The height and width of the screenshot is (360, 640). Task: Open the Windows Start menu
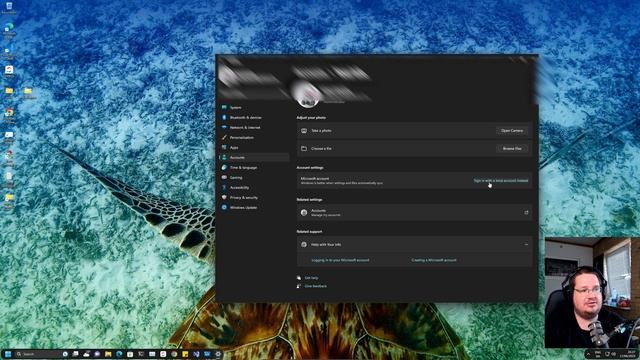click(x=8, y=354)
